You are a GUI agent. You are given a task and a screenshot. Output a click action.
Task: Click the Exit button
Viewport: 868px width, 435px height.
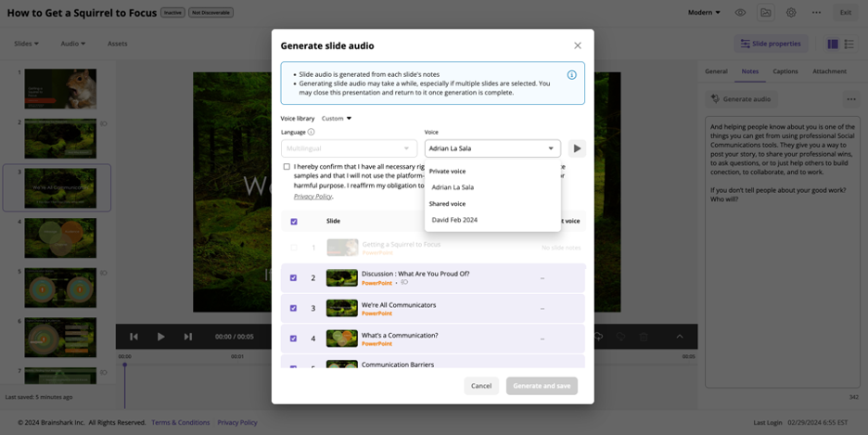click(x=846, y=12)
